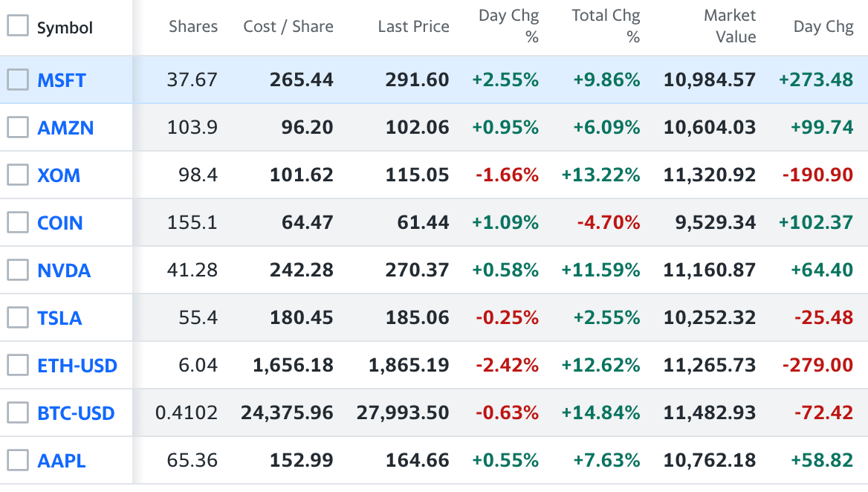Tick the BTC-USD row checkbox
Screen dimensions: 868x492
tap(17, 412)
